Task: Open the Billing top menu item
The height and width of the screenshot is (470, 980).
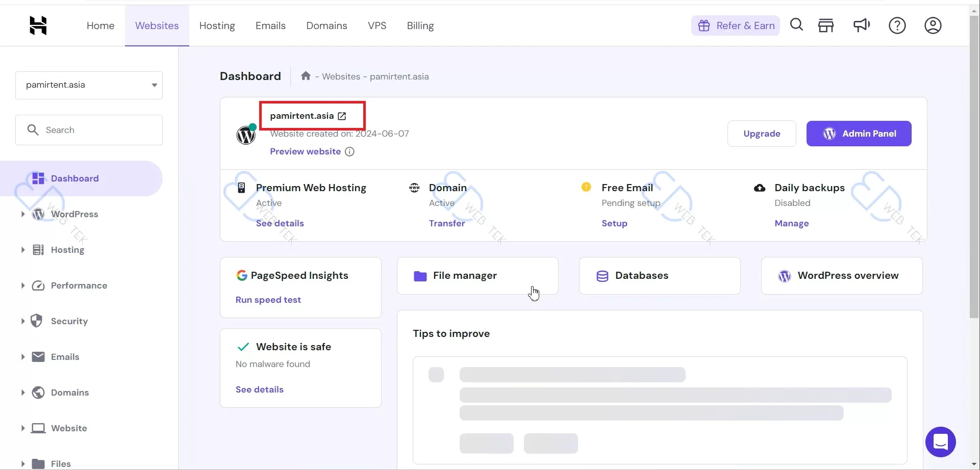Action: tap(420, 25)
